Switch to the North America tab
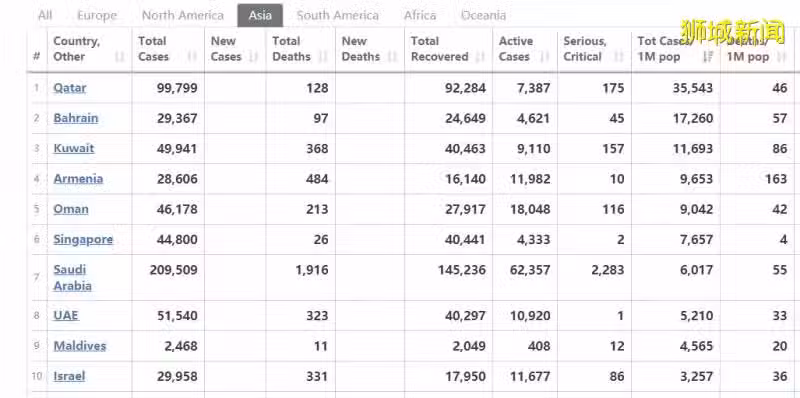Screen dimensions: 800x398 (x=183, y=15)
